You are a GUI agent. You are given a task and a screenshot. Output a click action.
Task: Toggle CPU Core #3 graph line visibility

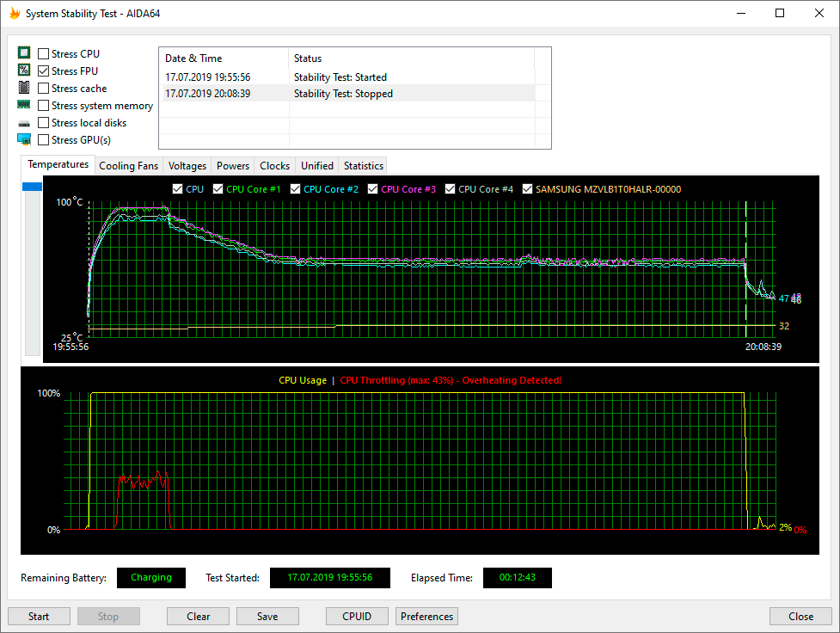[374, 189]
